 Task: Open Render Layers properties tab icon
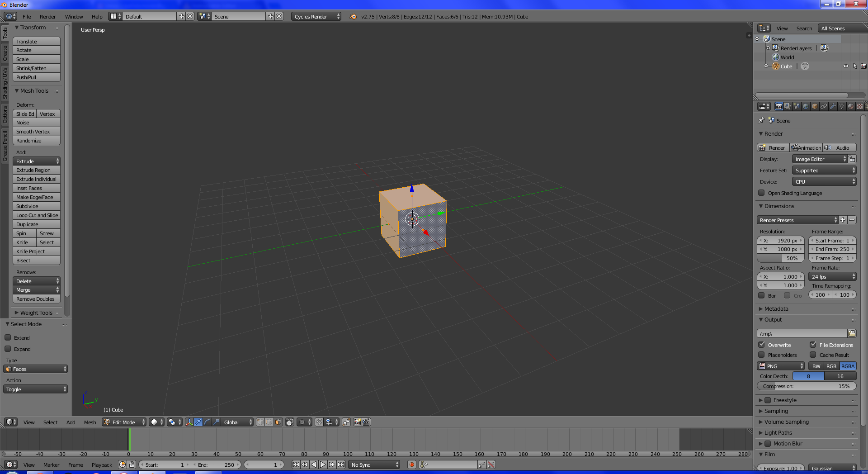(788, 106)
